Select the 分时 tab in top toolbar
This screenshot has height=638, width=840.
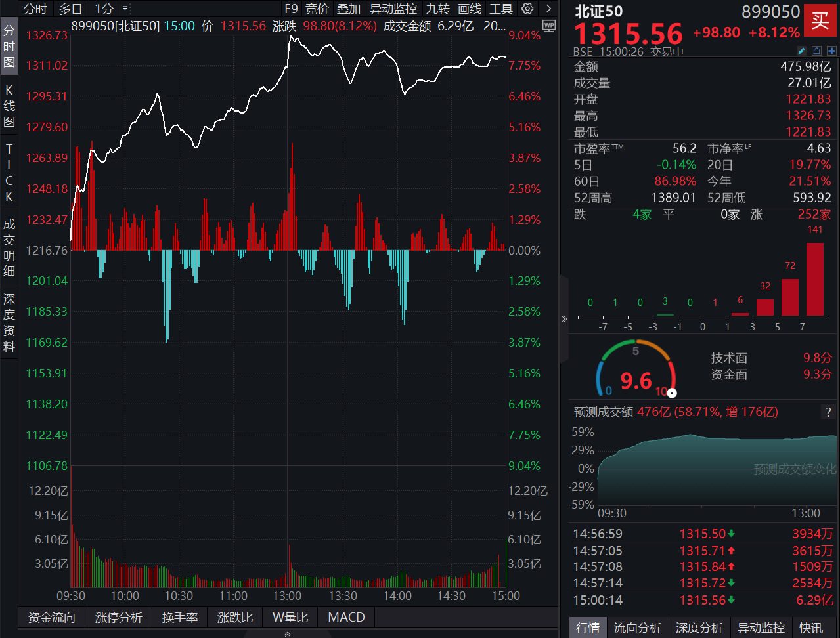[35, 9]
